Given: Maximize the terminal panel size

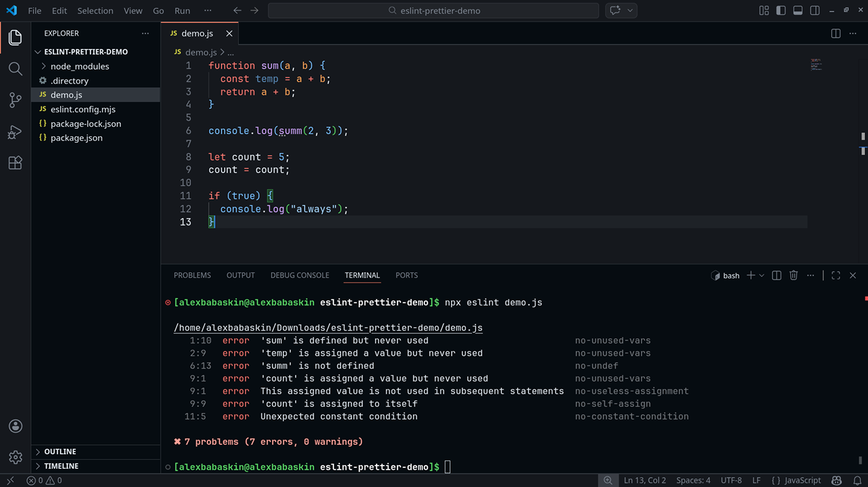Looking at the screenshot, I should click(x=835, y=276).
